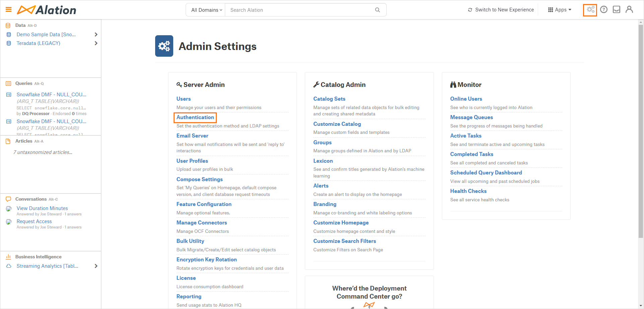Open the Bulk Utility link

coord(190,241)
